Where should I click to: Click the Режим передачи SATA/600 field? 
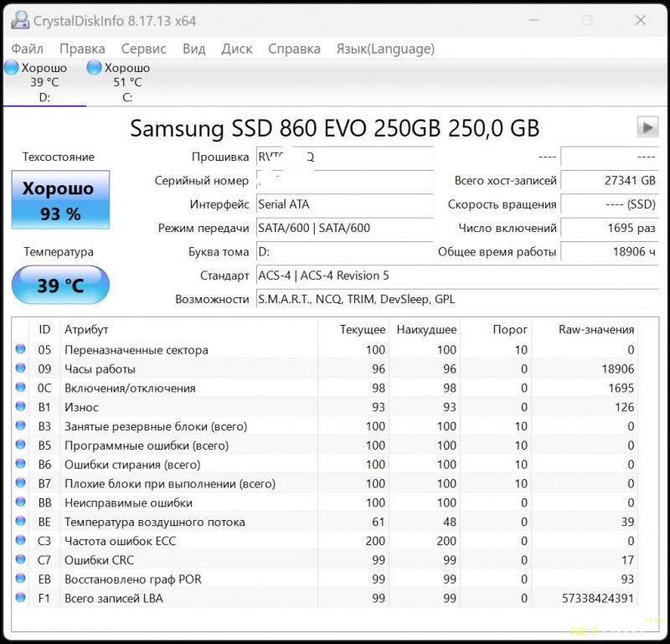coord(345,228)
